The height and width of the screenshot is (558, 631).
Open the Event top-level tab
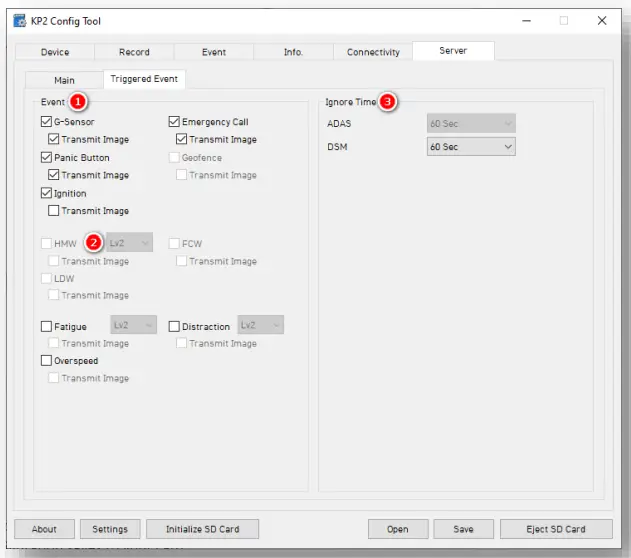click(214, 52)
